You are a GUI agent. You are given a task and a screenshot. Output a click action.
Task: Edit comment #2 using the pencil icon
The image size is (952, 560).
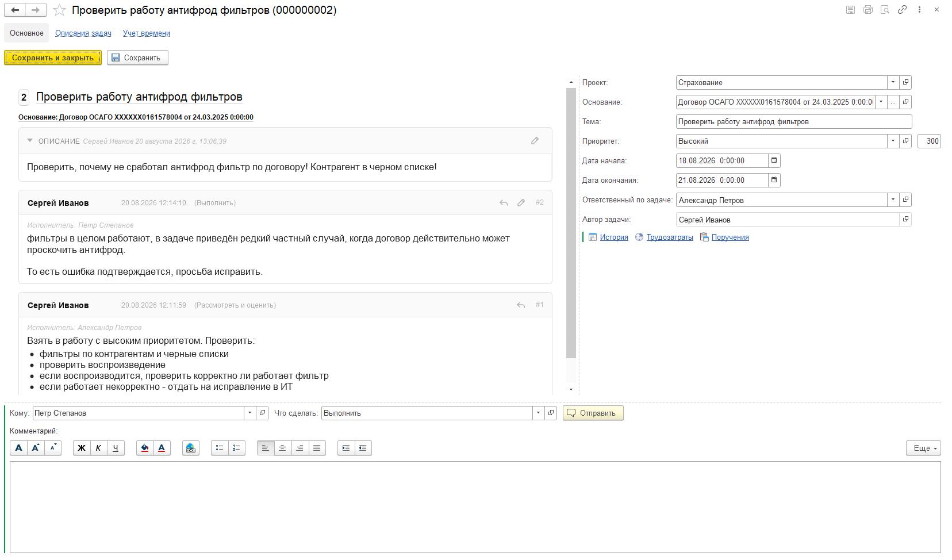[x=521, y=202]
